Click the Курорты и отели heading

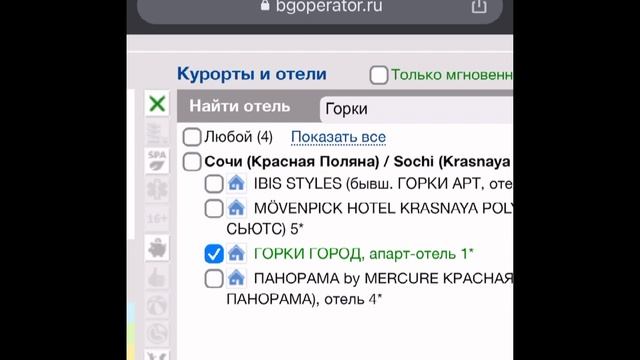tap(252, 74)
